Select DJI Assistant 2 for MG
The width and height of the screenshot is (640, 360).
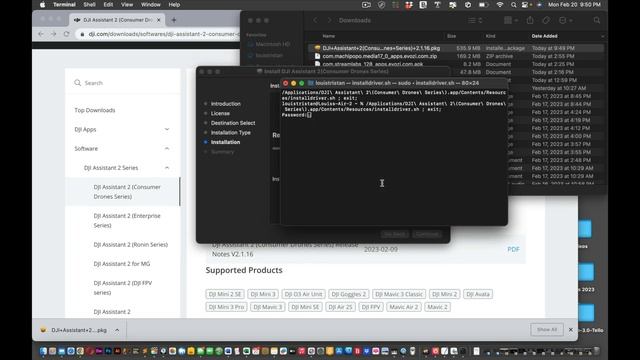[x=122, y=264]
